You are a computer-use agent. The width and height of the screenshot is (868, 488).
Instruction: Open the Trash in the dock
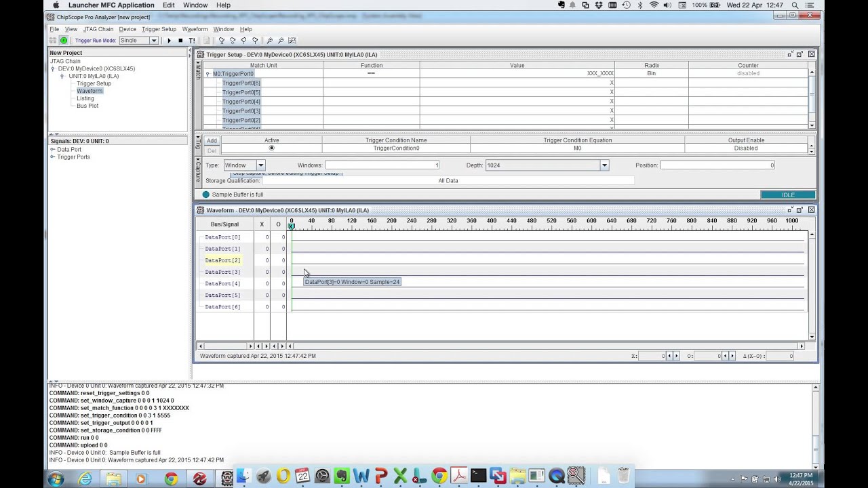pos(623,476)
